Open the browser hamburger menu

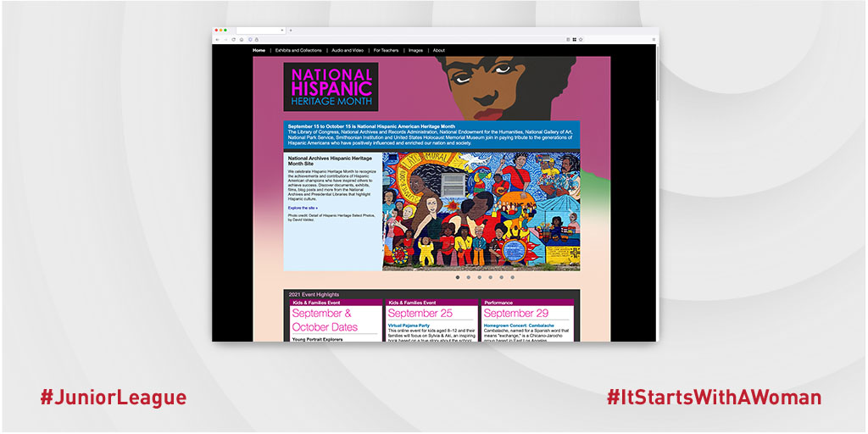coord(654,39)
